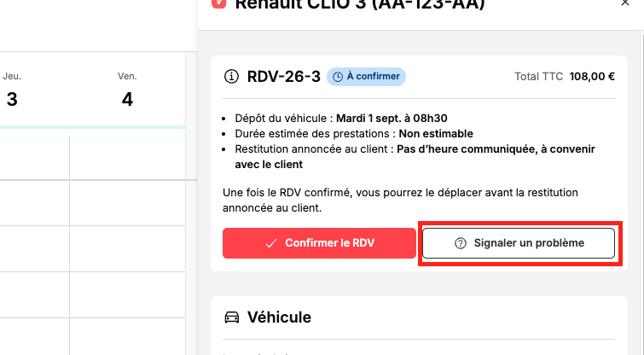Click the Non estimable duration text
This screenshot has width=644, height=355.
click(x=436, y=134)
